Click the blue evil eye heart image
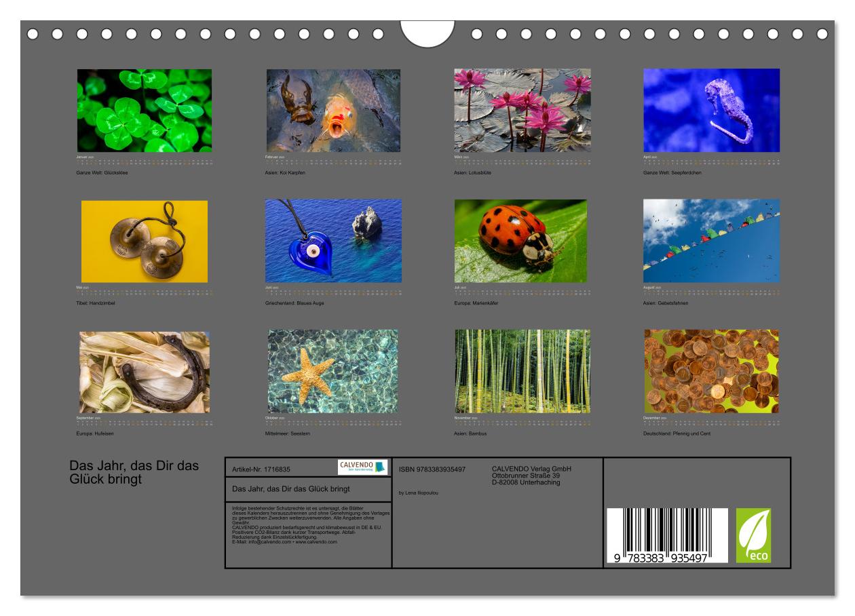855x616 pixels. [333, 241]
